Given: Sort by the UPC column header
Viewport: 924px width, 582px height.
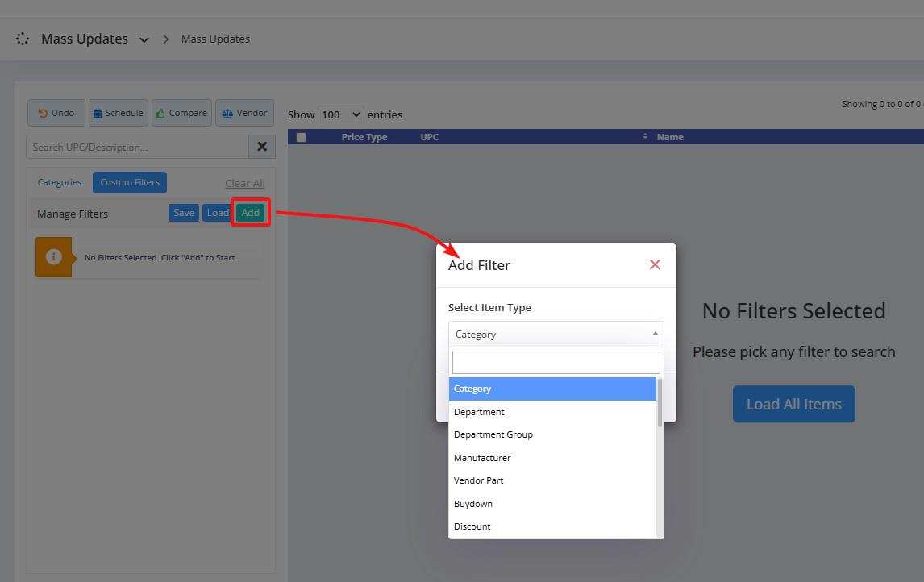Looking at the screenshot, I should pyautogui.click(x=430, y=137).
